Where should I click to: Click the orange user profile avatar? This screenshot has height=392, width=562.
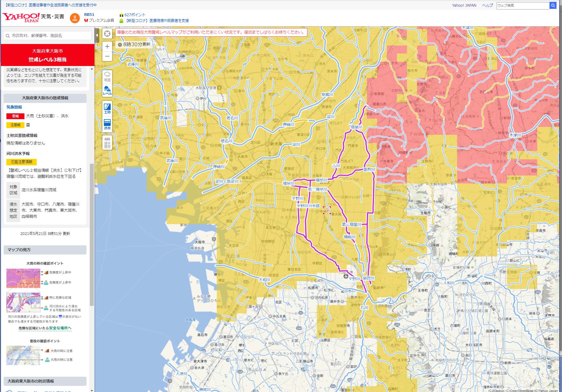click(x=75, y=18)
